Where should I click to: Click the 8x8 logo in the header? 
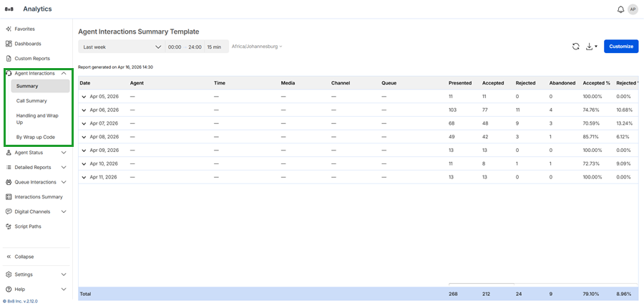[9, 9]
